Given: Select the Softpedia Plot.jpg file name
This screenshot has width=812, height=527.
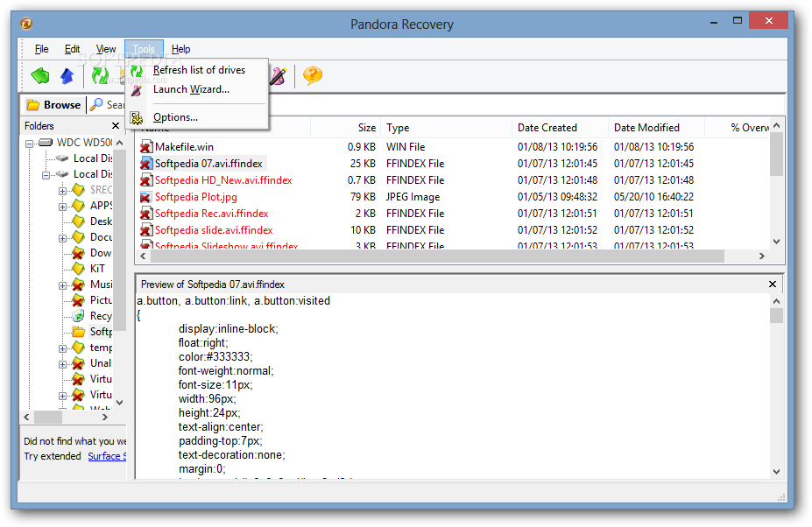Looking at the screenshot, I should [195, 197].
